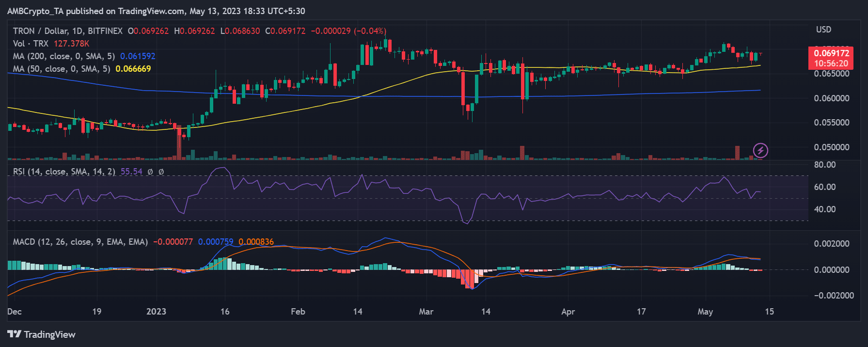Click the May date axis marker
Image resolution: width=868 pixels, height=347 pixels.
(705, 312)
